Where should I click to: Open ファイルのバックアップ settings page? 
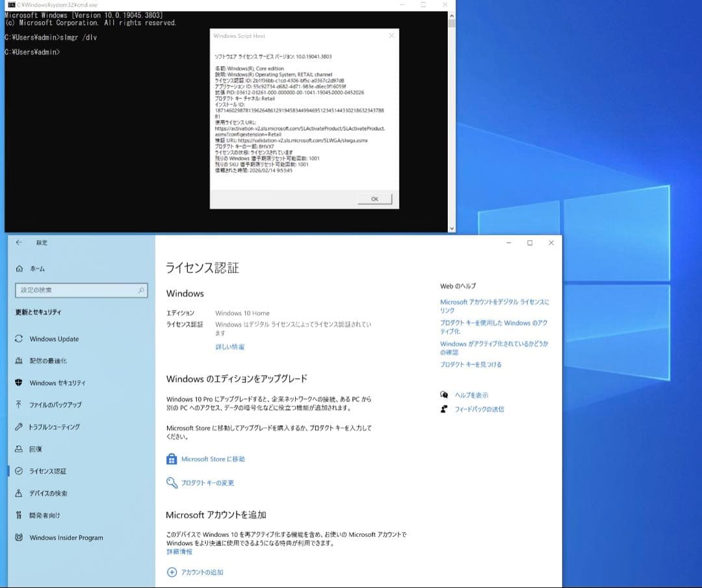[x=55, y=405]
